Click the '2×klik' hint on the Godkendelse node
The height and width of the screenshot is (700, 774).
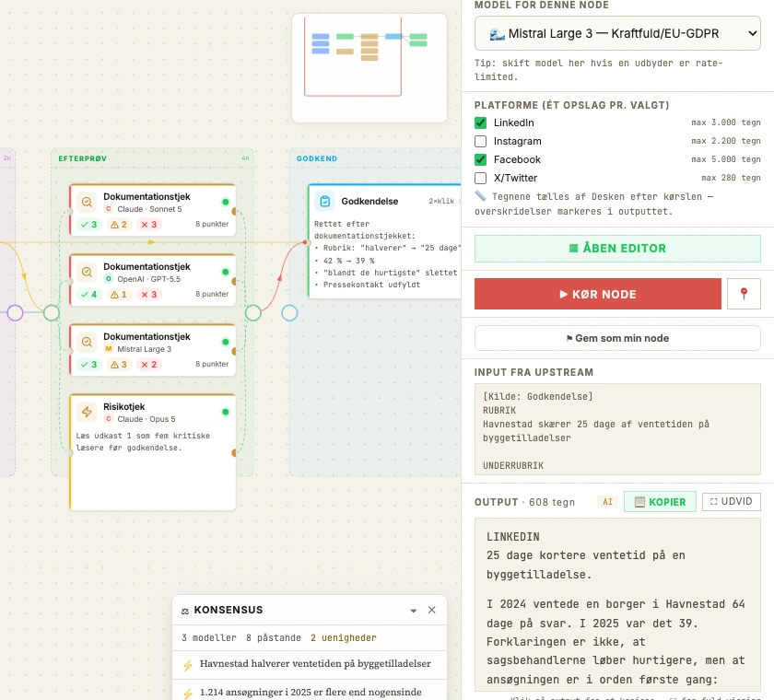click(441, 202)
